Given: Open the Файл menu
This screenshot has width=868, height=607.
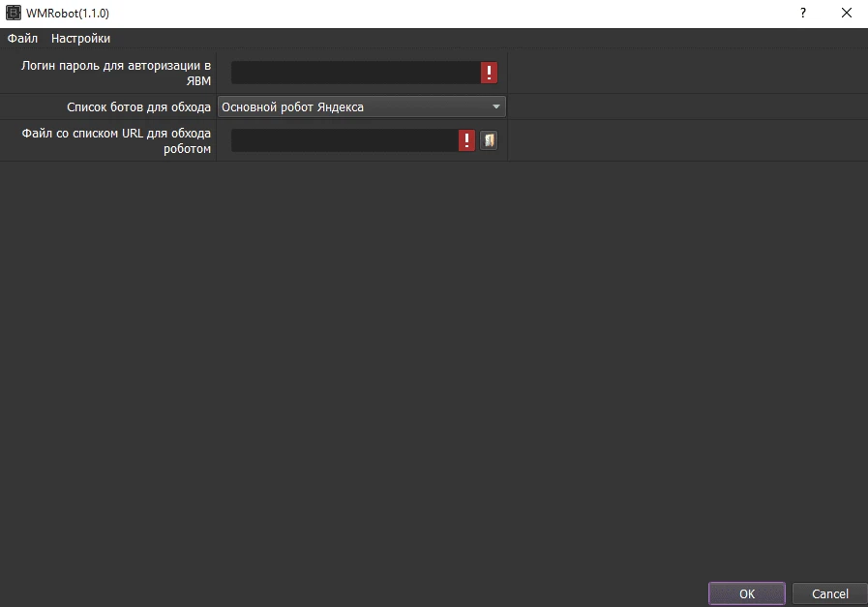Looking at the screenshot, I should (22, 38).
